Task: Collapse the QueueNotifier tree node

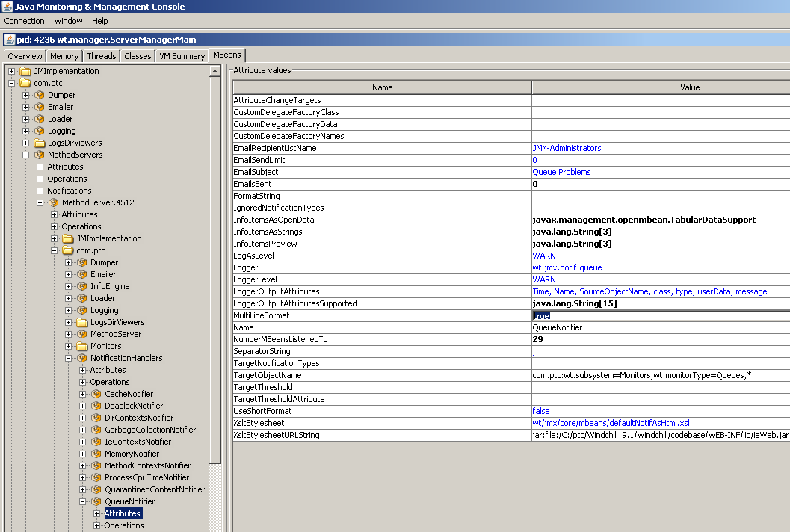Action: pyautogui.click(x=83, y=502)
